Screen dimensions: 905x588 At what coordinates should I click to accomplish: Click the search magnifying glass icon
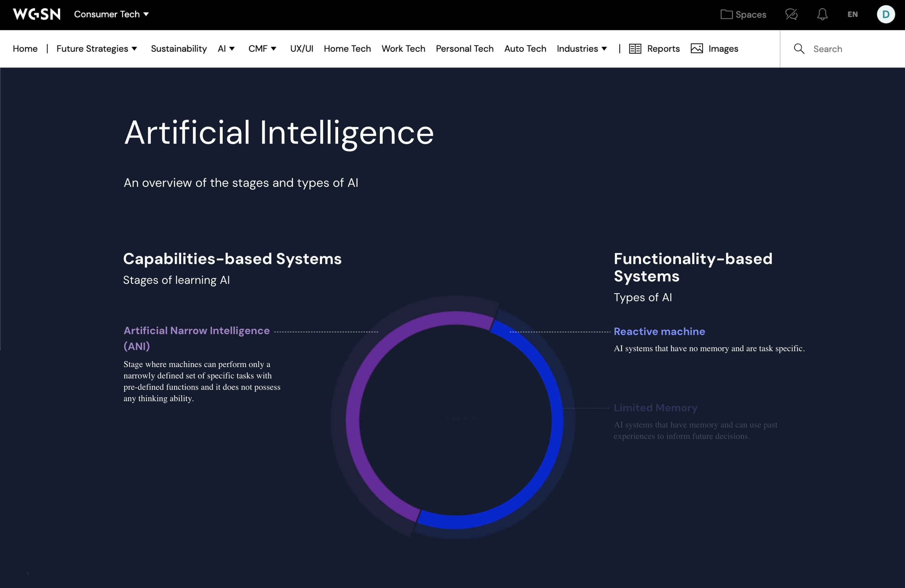[799, 49]
